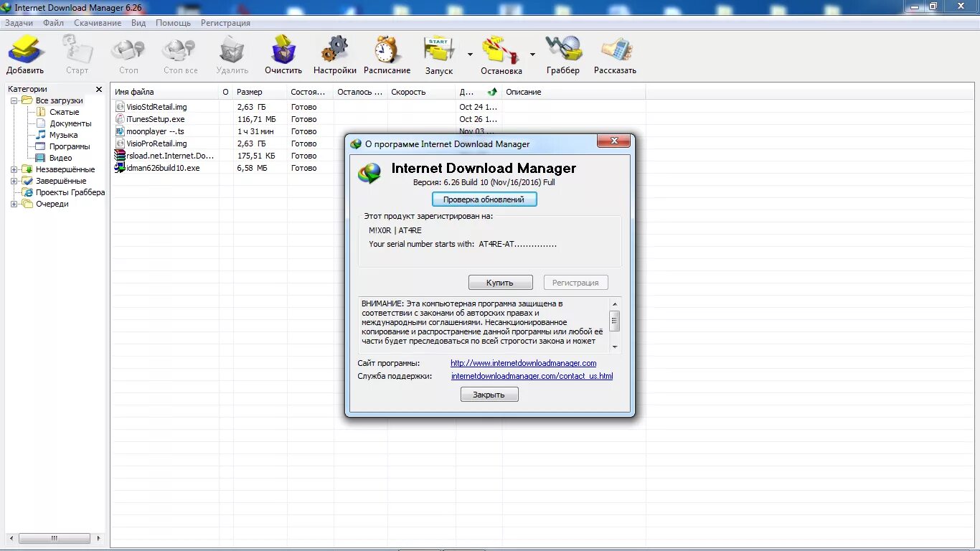The height and width of the screenshot is (551, 980).
Task: Click the Удалить trash icon
Action: (232, 50)
